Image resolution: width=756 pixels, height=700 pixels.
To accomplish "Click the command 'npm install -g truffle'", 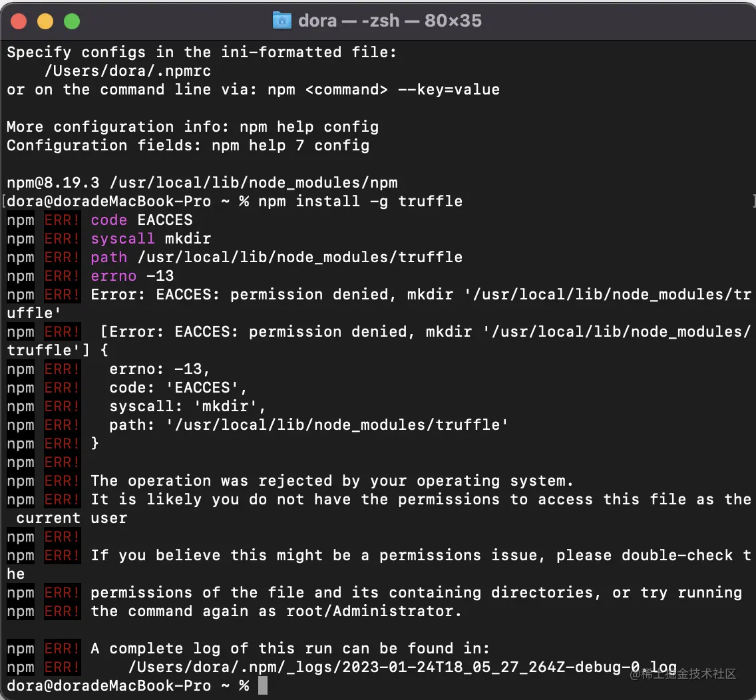I will pos(360,201).
